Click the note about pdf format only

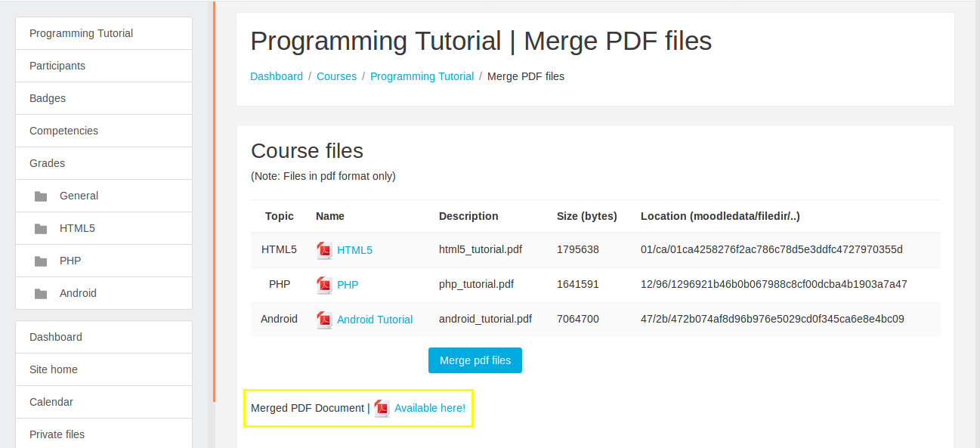click(323, 176)
